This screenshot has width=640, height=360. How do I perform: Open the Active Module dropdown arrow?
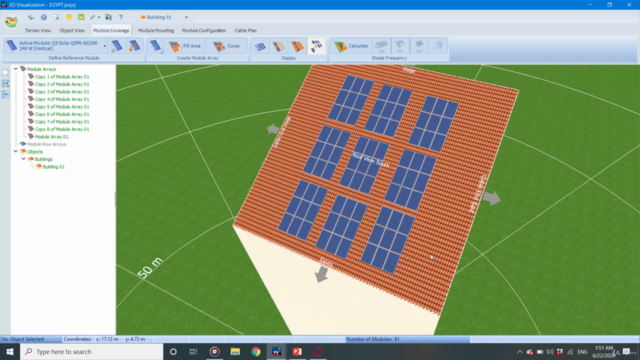(104, 46)
